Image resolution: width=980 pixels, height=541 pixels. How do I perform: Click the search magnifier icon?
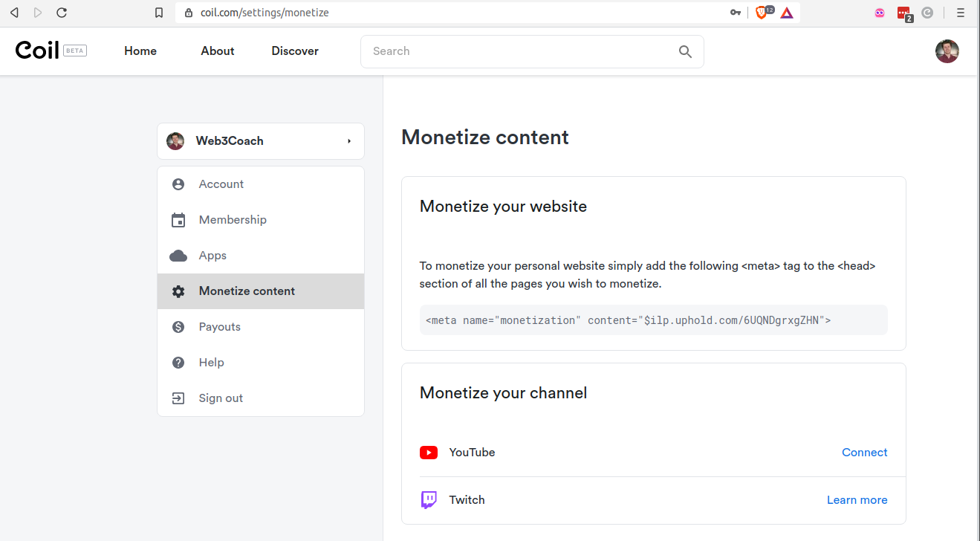point(685,51)
